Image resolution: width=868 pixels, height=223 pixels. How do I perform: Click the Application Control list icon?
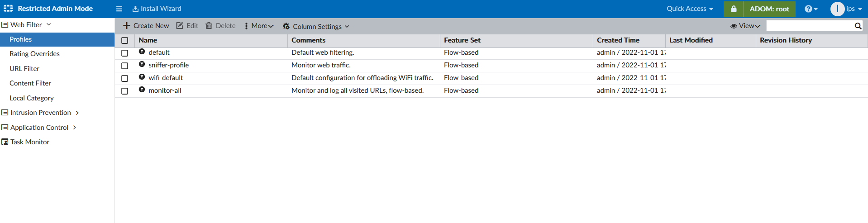(x=5, y=128)
